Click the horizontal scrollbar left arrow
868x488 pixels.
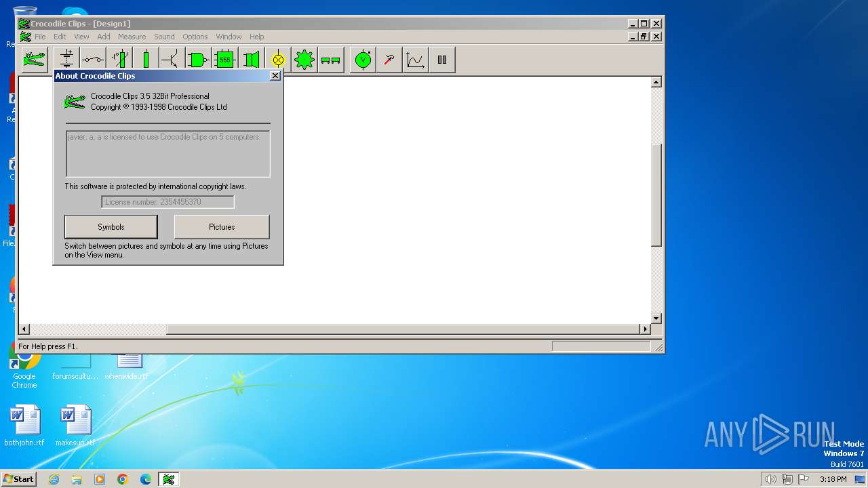24,329
